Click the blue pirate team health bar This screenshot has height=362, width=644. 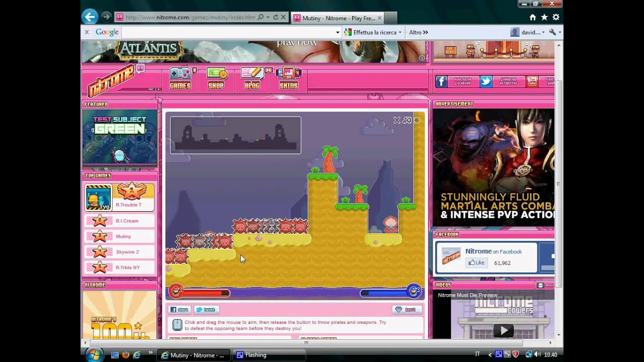(391, 292)
